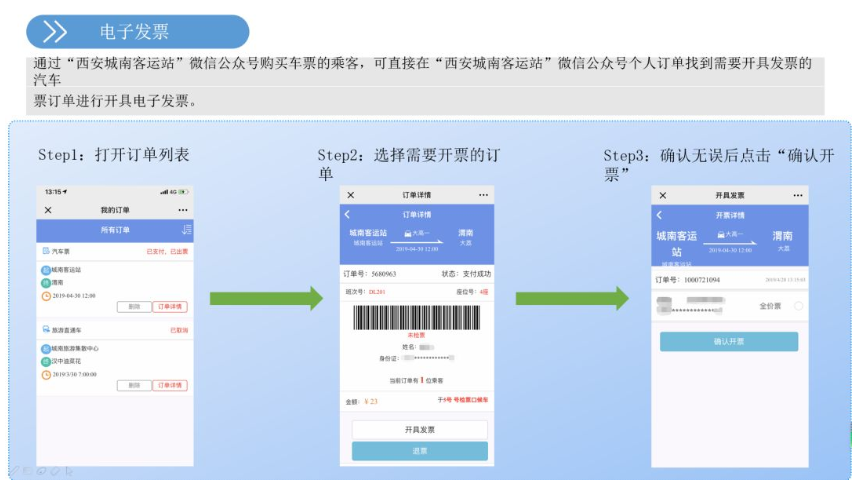Select the 全价票 radio button
857x493 pixels.
[x=798, y=306]
